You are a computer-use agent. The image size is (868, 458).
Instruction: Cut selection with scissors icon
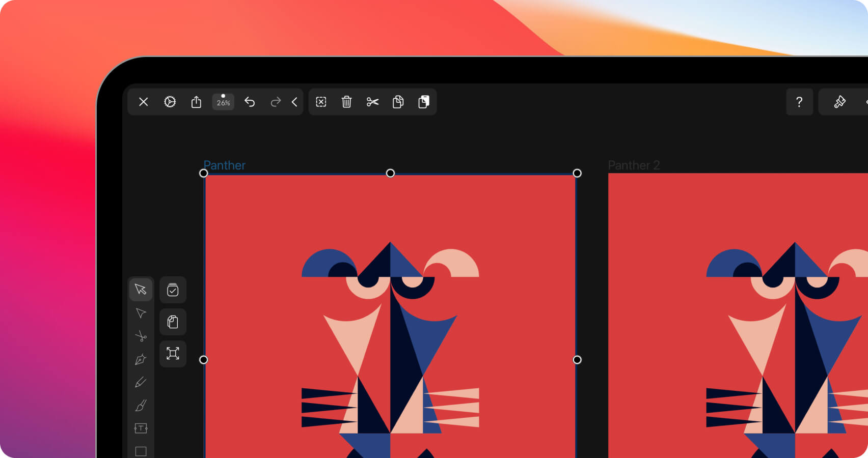[372, 102]
